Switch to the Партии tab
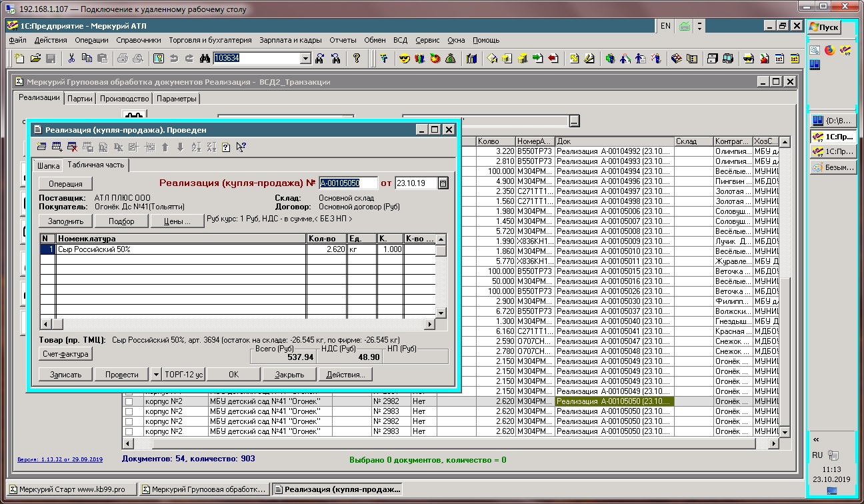 coord(80,99)
